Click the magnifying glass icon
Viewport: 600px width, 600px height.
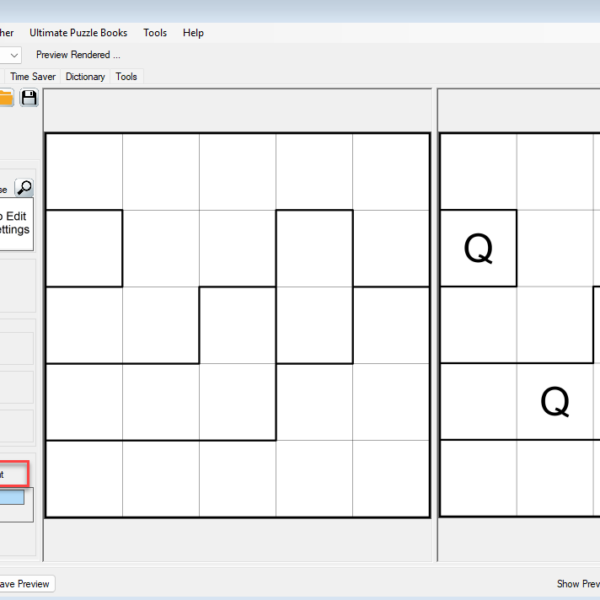coord(24,188)
